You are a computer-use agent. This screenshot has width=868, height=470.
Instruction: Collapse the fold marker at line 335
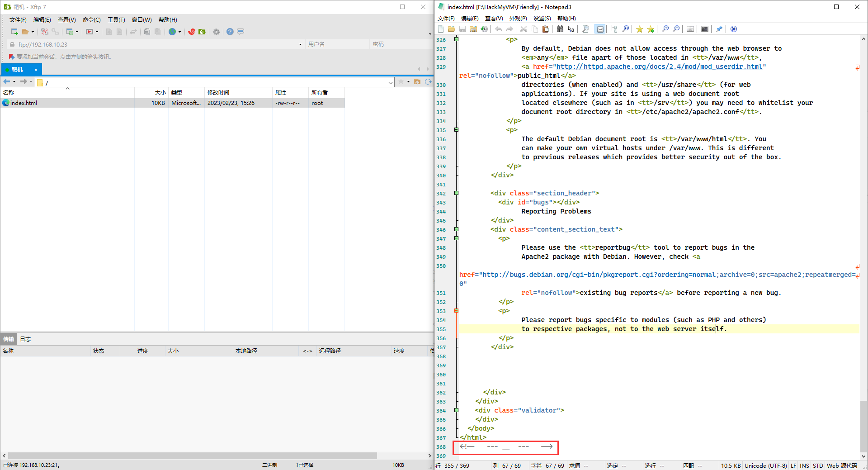[x=456, y=130]
